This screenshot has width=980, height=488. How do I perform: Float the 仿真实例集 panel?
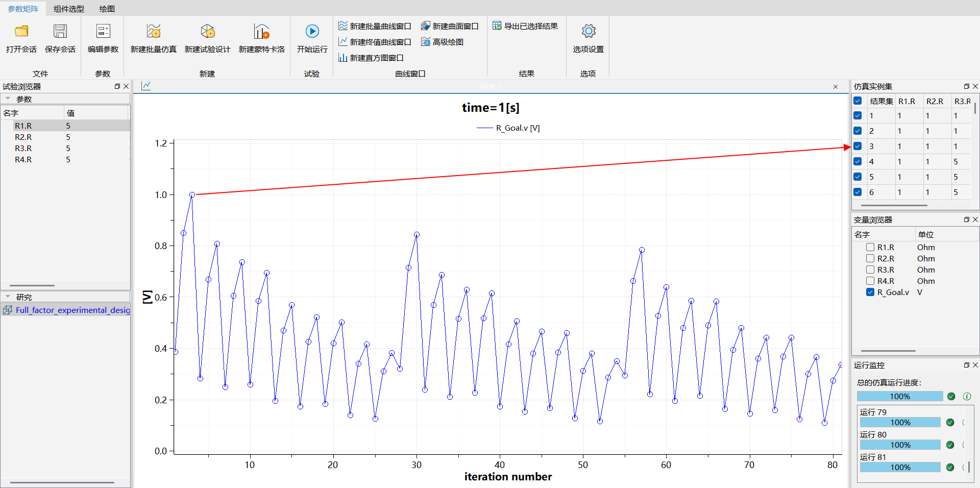click(x=966, y=86)
